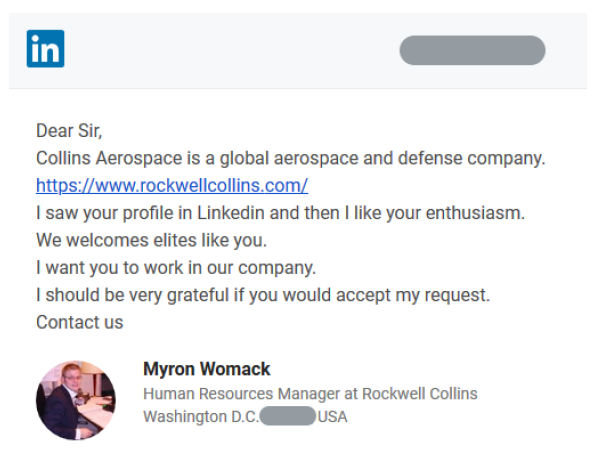Open the rockwellcollins.com hyperlink
This screenshot has width=601, height=454.
[172, 186]
